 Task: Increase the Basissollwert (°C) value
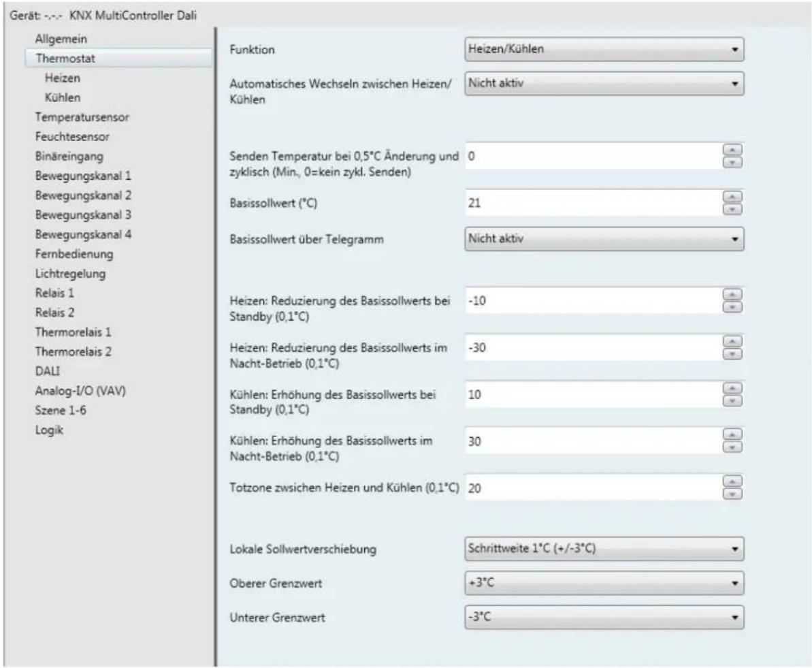732,196
